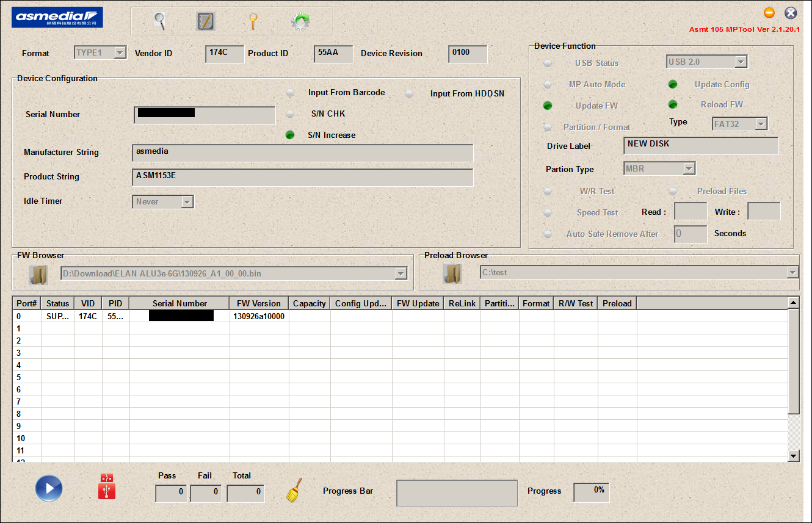Click the Serial Number column header
The width and height of the screenshot is (812, 523).
[179, 303]
